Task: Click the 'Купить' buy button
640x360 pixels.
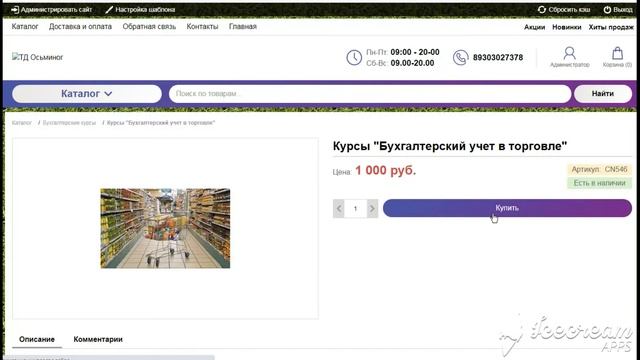Action: [x=507, y=208]
